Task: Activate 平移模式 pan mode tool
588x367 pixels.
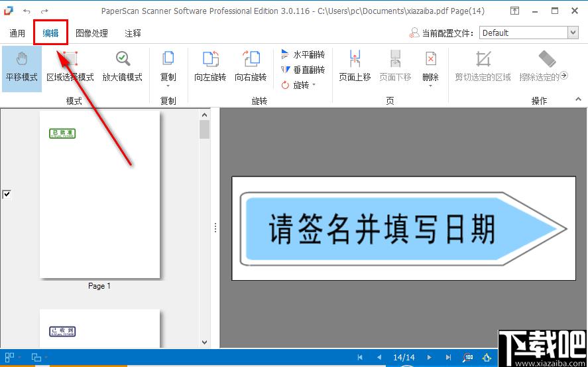Action: point(22,68)
